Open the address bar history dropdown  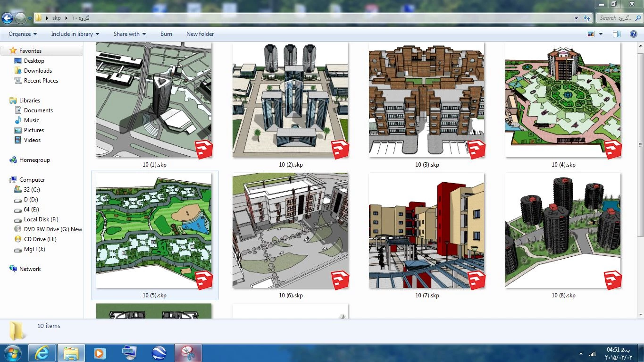tap(577, 18)
